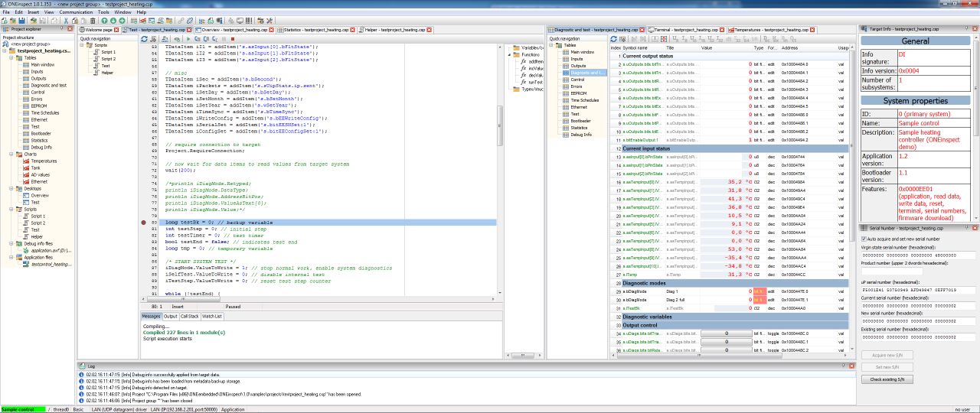Open the File menu
980x413 pixels.
pyautogui.click(x=7, y=12)
